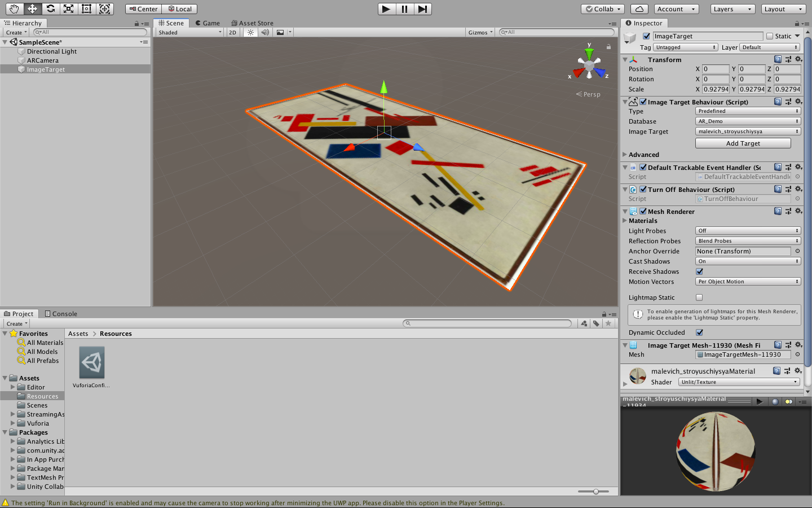Open Unity cloud services
This screenshot has width=812, height=508.
pos(639,9)
